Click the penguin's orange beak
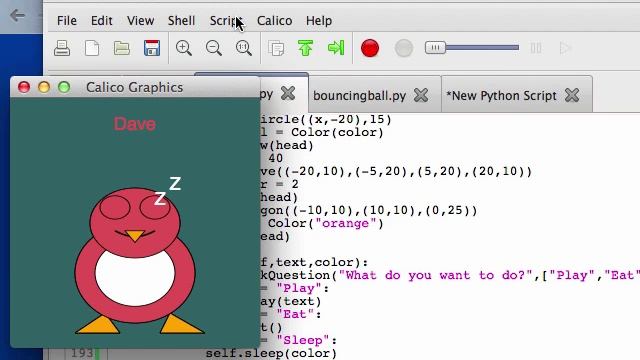 (135, 236)
